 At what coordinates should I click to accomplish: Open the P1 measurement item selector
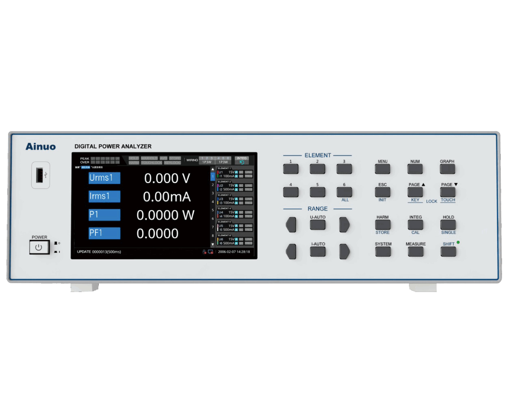click(x=104, y=215)
